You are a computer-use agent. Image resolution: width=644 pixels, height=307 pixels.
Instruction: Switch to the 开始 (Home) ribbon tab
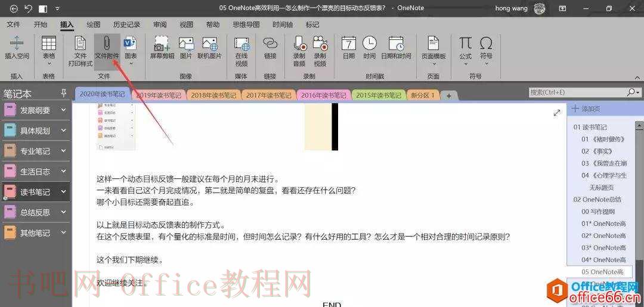pos(41,24)
